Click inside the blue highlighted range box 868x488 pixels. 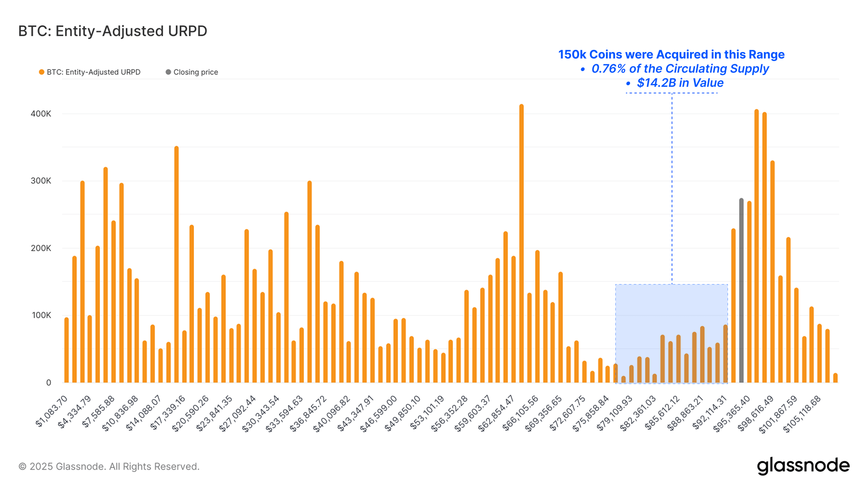point(671,334)
